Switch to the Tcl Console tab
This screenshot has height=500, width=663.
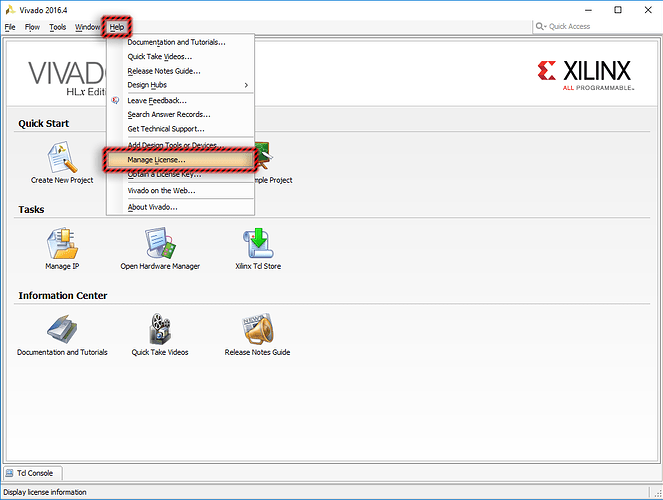click(x=32, y=473)
